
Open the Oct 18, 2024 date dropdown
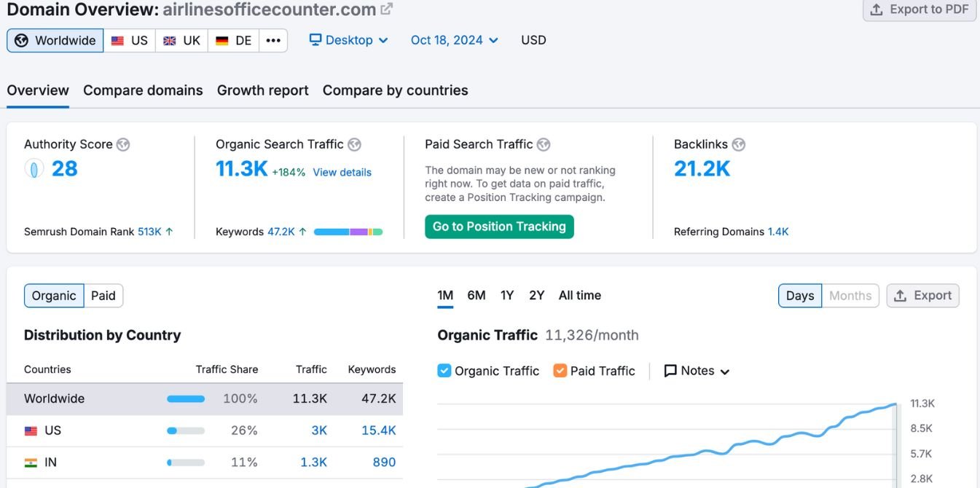tap(455, 40)
